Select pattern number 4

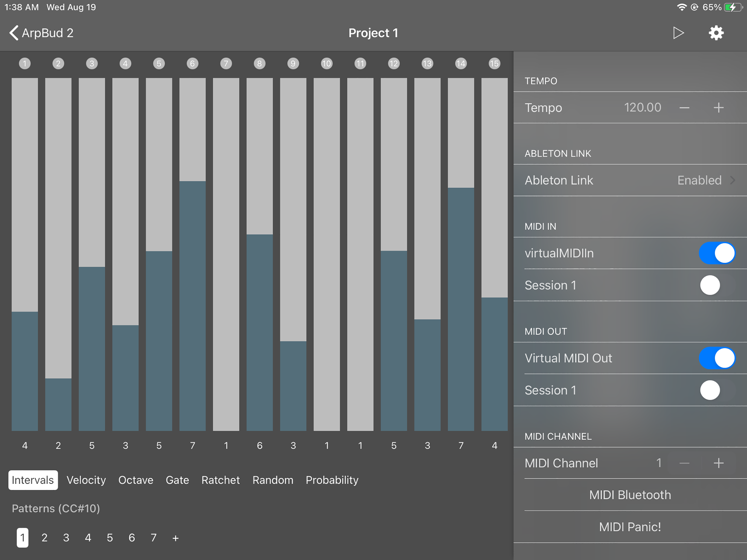click(x=88, y=538)
